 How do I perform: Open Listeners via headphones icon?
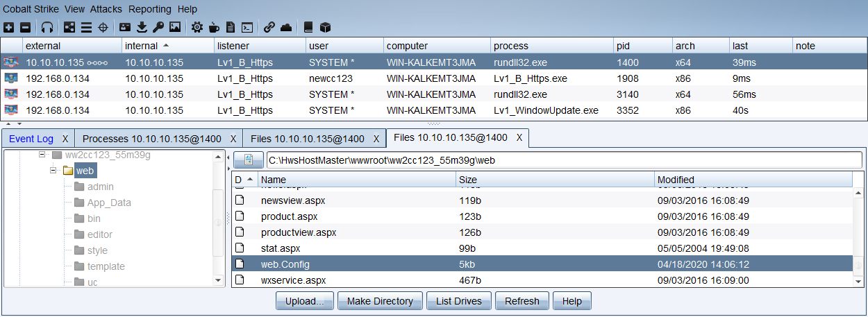[x=47, y=28]
